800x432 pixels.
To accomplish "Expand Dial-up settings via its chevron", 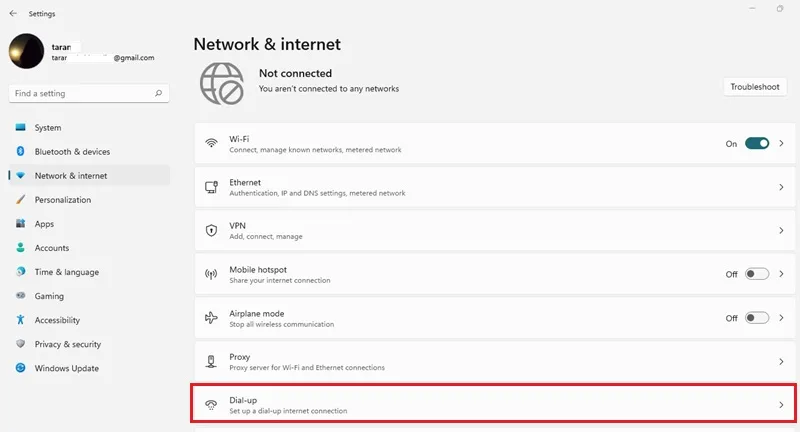I will click(781, 405).
